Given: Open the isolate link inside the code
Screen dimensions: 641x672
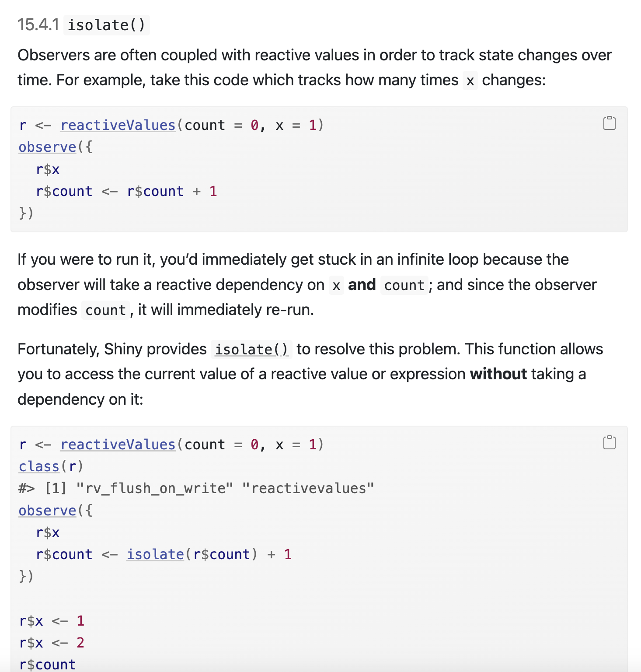Looking at the screenshot, I should (x=155, y=554).
